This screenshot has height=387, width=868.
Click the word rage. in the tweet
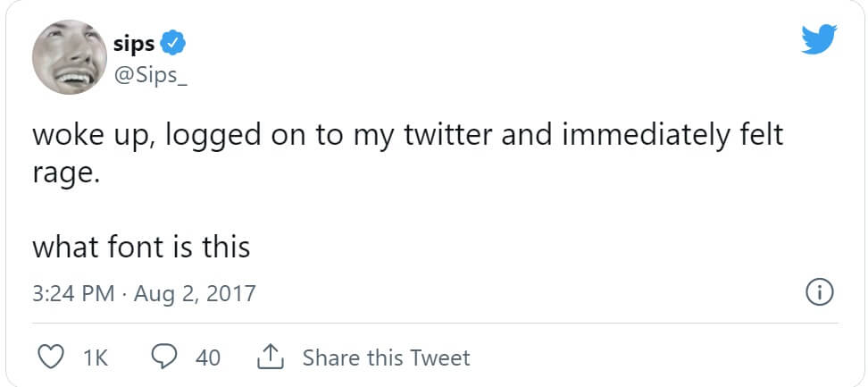[62, 173]
